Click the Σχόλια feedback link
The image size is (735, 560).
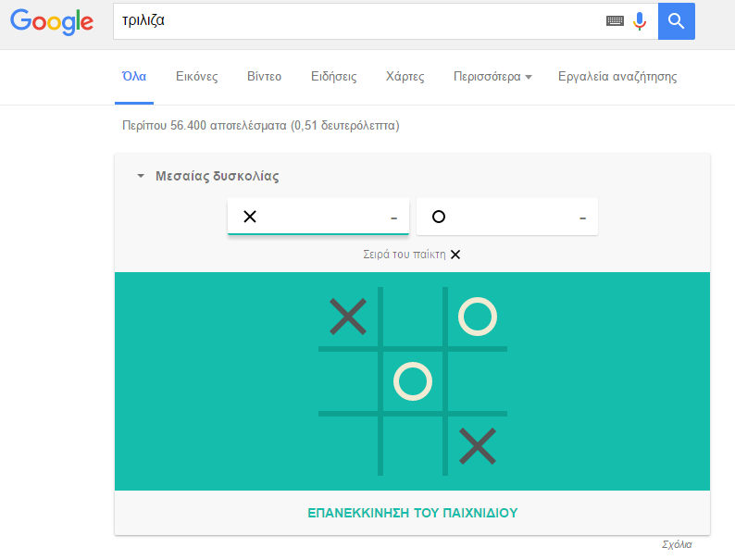tap(677, 545)
